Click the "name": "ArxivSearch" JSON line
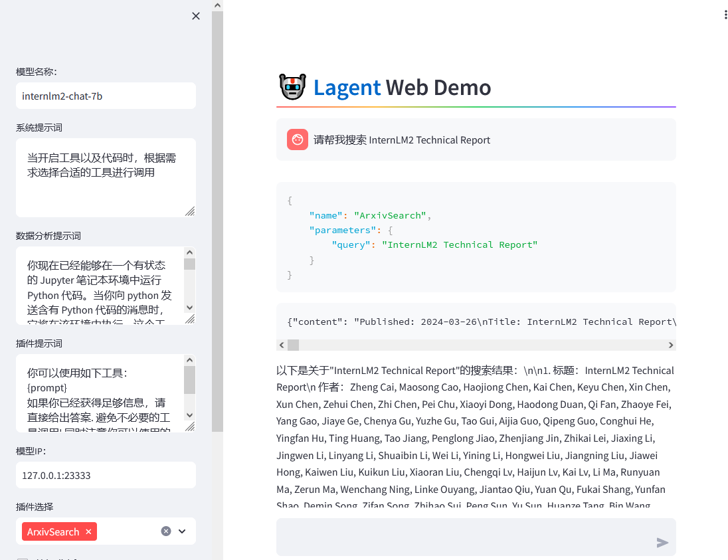Viewport: 728px width, 560px height. tap(370, 215)
